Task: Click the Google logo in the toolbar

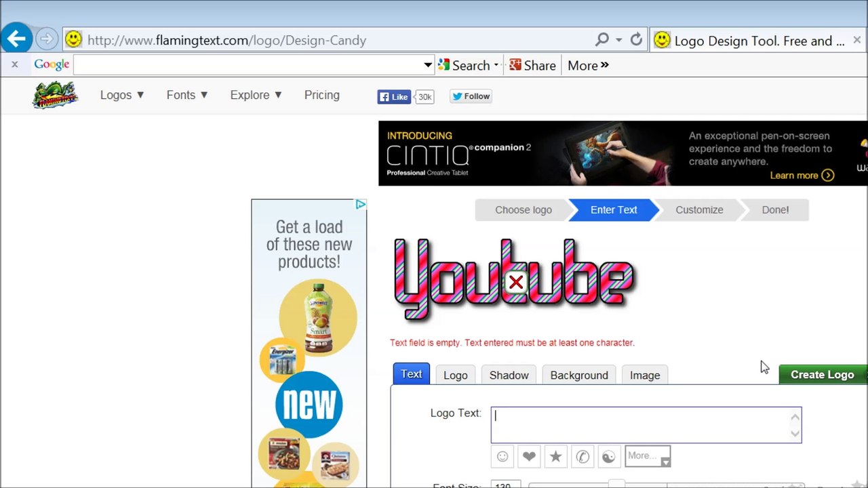Action: [x=52, y=65]
